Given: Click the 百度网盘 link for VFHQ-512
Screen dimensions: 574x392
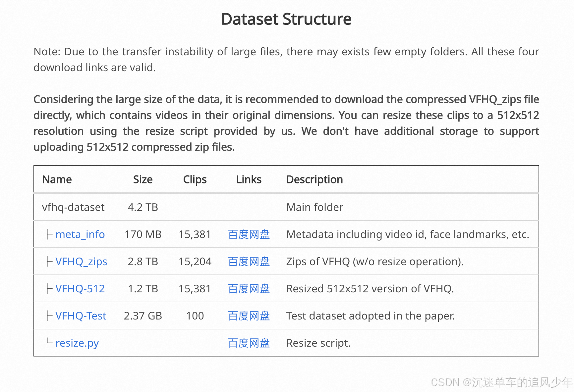Looking at the screenshot, I should click(249, 289).
